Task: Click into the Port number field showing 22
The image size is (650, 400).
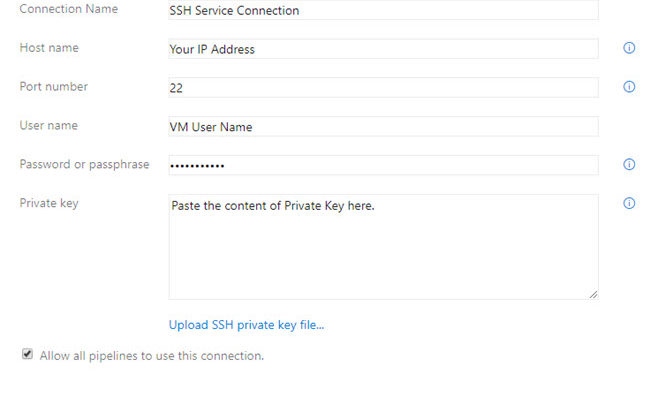Action: click(x=383, y=87)
